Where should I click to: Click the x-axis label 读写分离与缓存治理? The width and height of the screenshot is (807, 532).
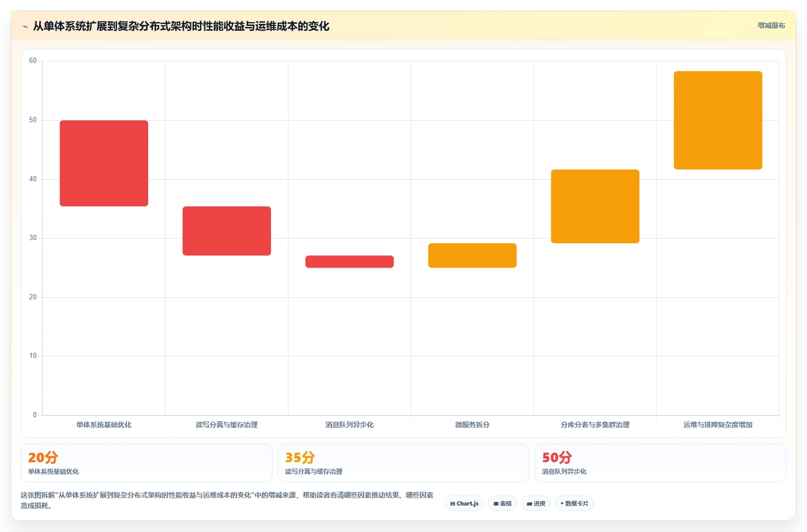click(x=226, y=425)
